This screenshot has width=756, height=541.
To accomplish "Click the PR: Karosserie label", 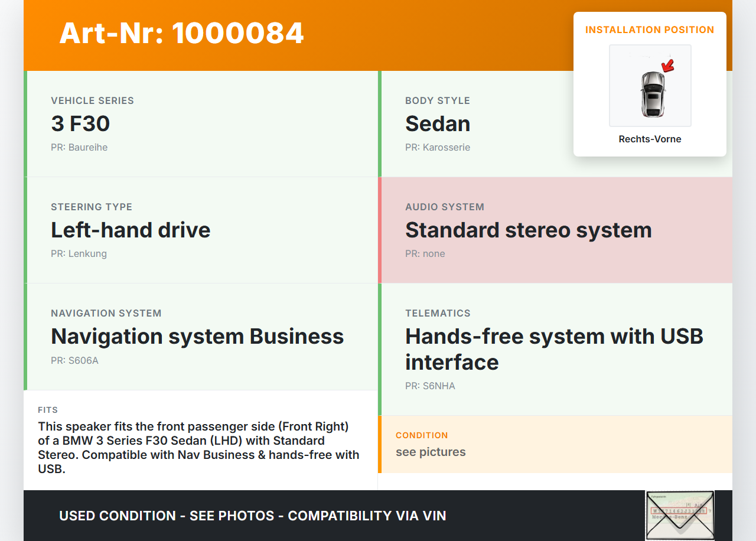I will [438, 148].
